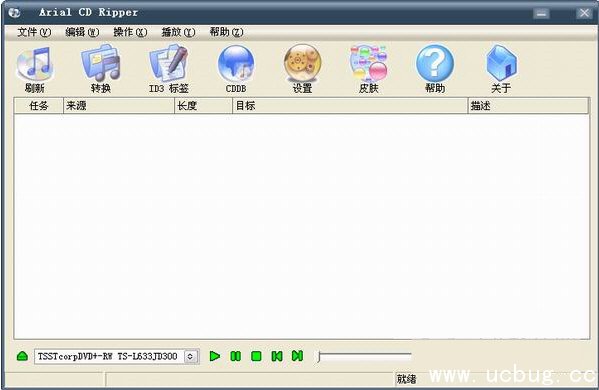The height and width of the screenshot is (390, 599).
Task: Open the 帮助(Z) menu in menu bar
Action: pos(227,32)
